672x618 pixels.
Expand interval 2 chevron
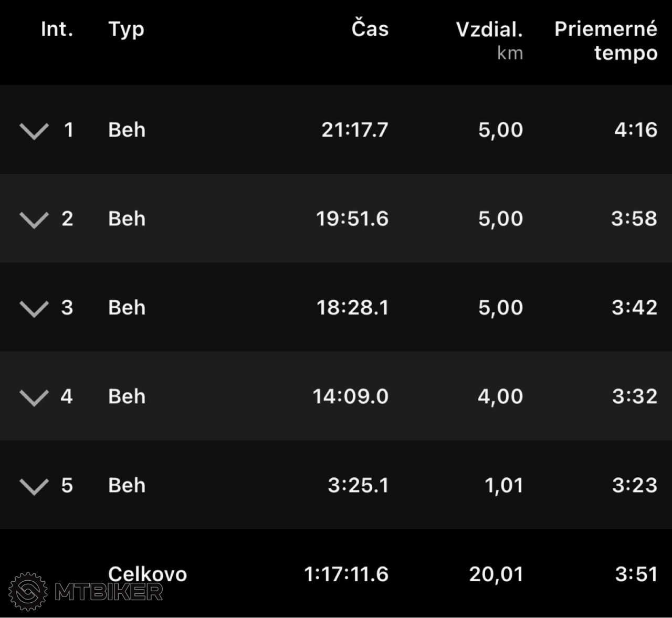34,220
